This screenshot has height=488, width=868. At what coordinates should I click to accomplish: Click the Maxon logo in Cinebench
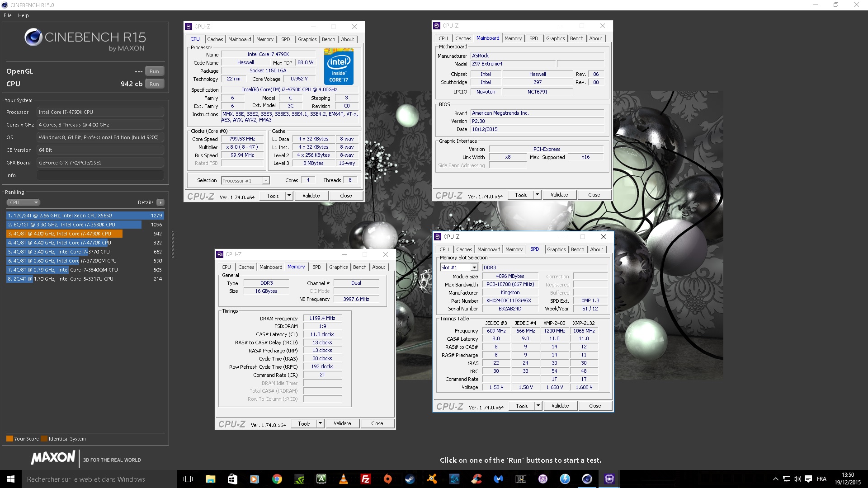click(x=53, y=458)
